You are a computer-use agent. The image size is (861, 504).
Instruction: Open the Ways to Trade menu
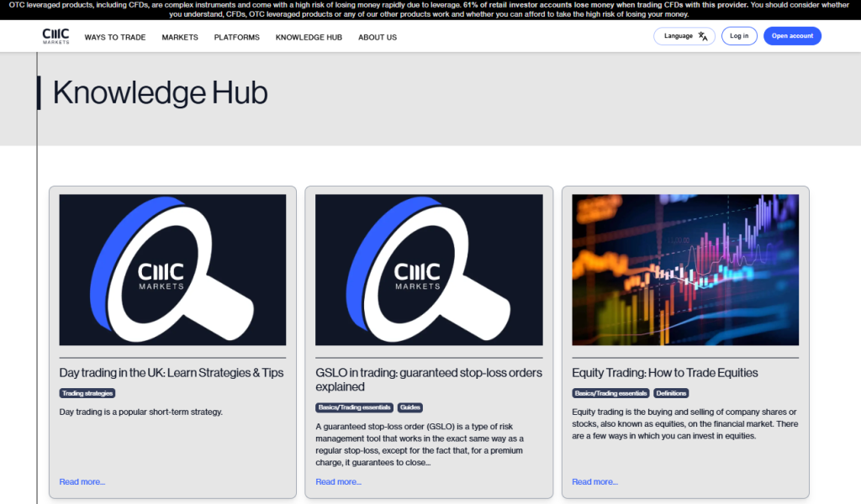click(x=115, y=38)
